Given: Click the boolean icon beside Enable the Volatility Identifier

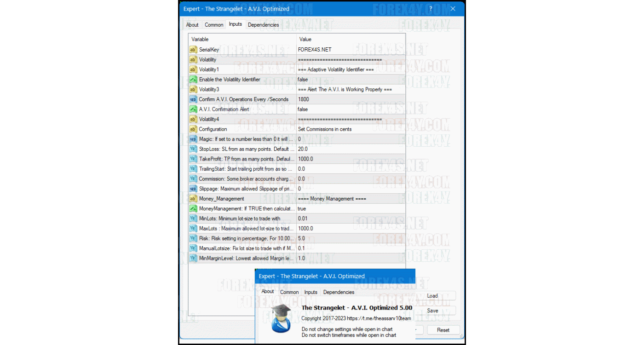Looking at the screenshot, I should click(193, 80).
